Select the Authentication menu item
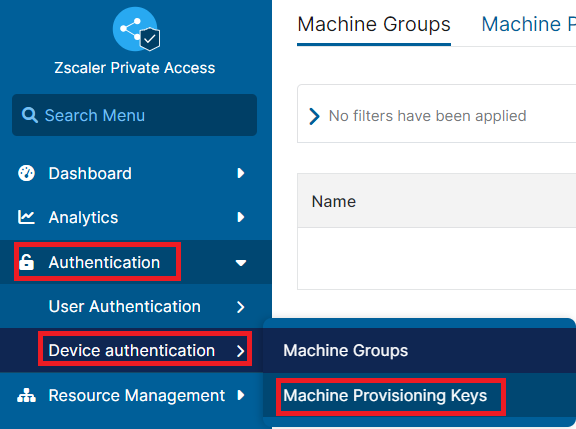576x429 pixels. (136, 262)
